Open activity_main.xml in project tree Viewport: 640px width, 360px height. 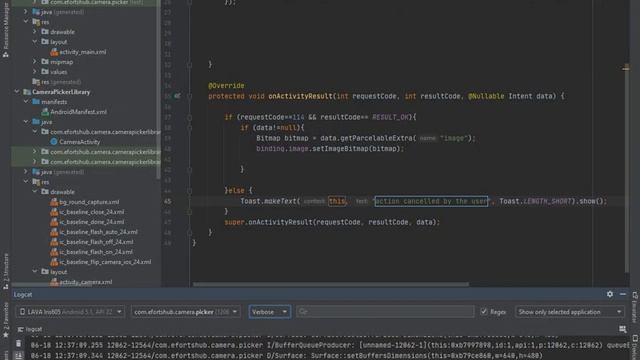coord(78,52)
